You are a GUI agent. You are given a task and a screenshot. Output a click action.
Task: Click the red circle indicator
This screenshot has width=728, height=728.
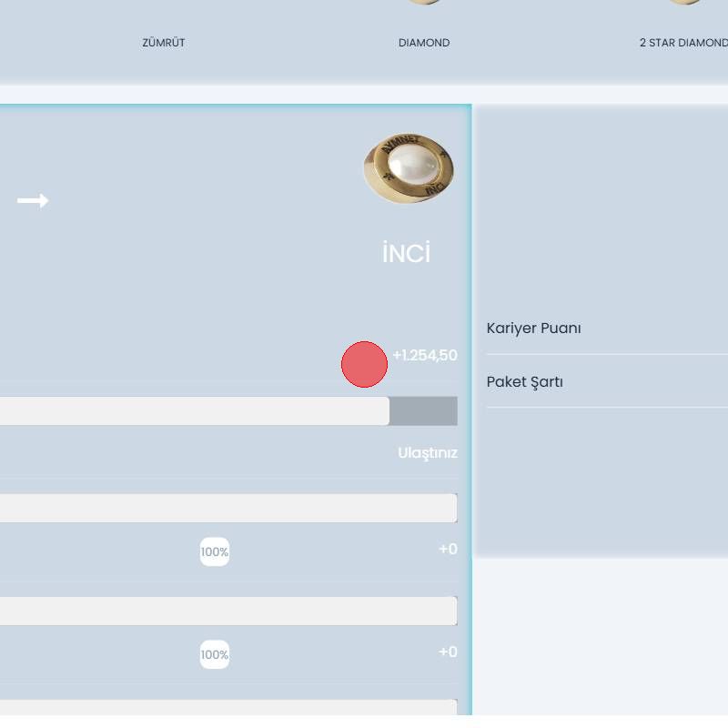coord(364,365)
